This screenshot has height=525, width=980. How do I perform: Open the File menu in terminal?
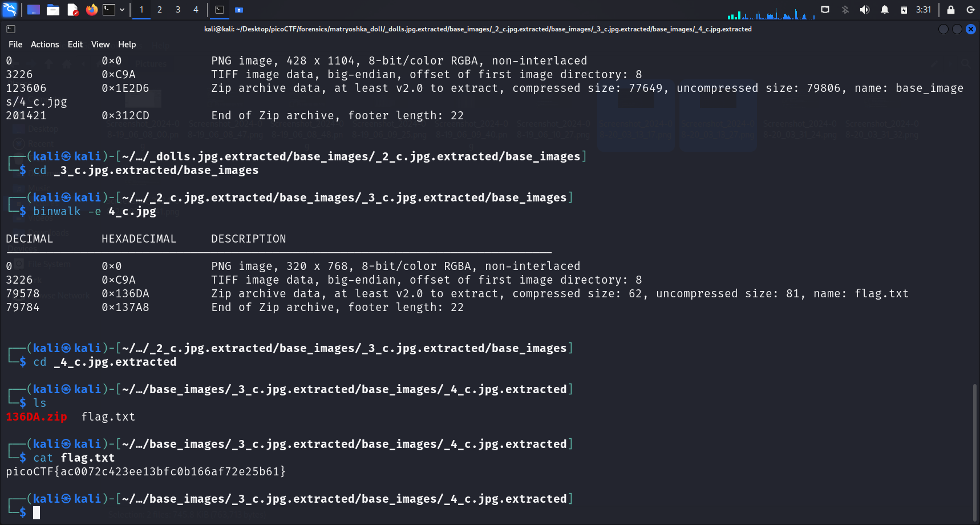tap(15, 45)
